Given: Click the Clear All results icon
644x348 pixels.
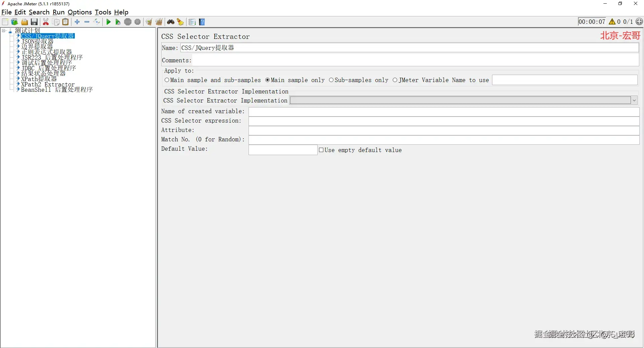Looking at the screenshot, I should click(x=159, y=22).
